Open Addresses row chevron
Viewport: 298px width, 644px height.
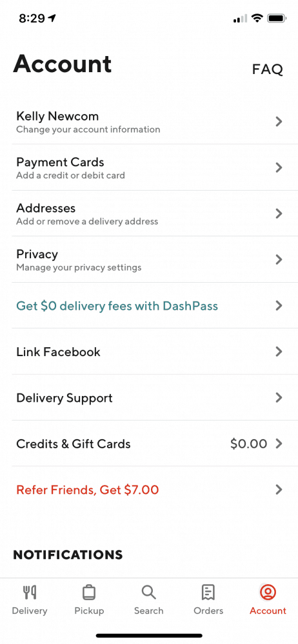279,213
